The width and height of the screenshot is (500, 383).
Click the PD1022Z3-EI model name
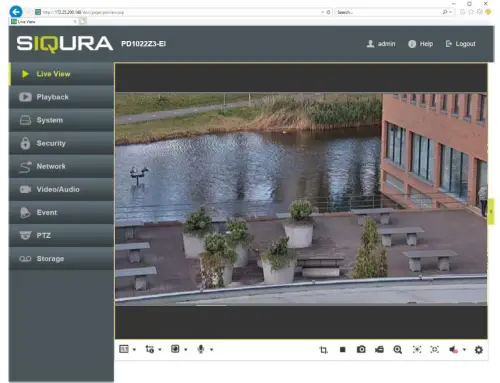pyautogui.click(x=143, y=44)
